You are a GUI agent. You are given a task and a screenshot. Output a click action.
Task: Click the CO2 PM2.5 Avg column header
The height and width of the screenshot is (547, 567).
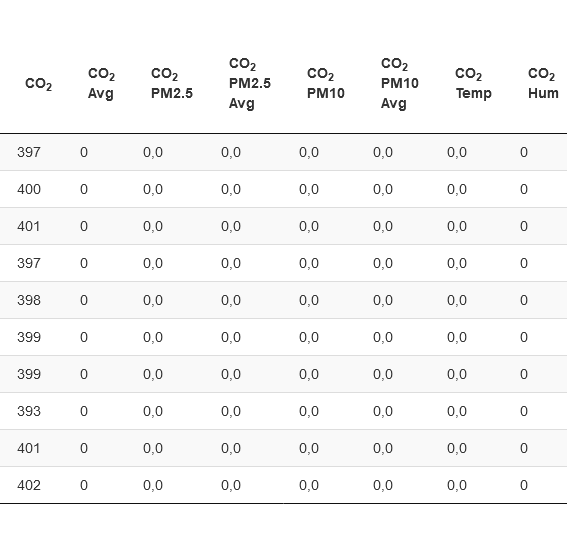[x=250, y=84]
